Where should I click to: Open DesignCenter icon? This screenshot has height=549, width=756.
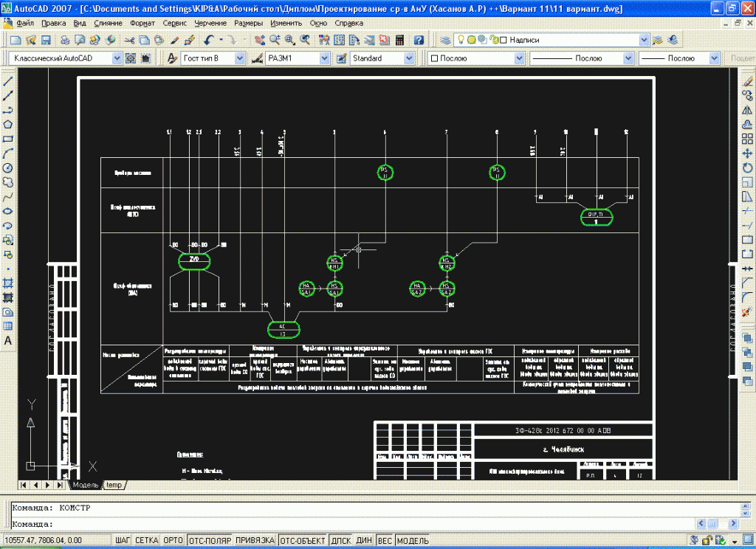[x=339, y=41]
